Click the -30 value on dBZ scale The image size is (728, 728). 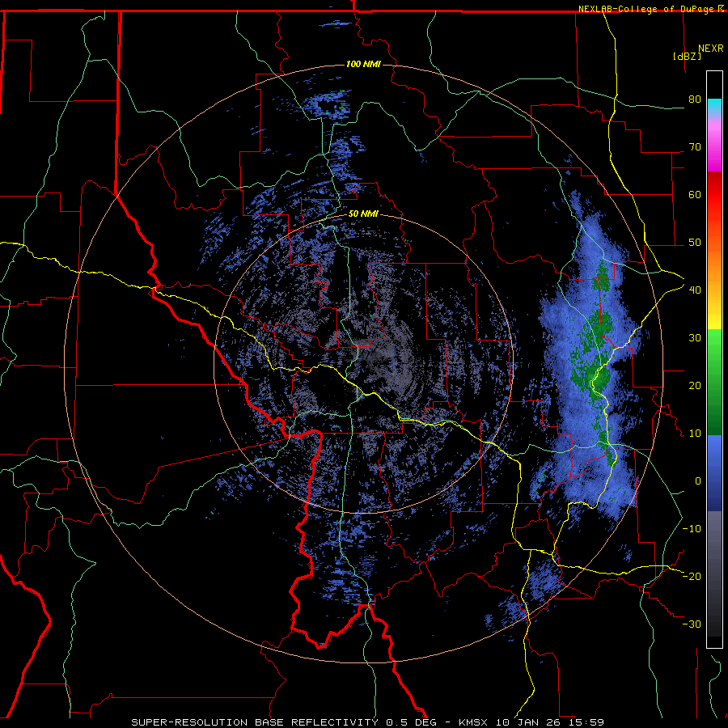692,624
